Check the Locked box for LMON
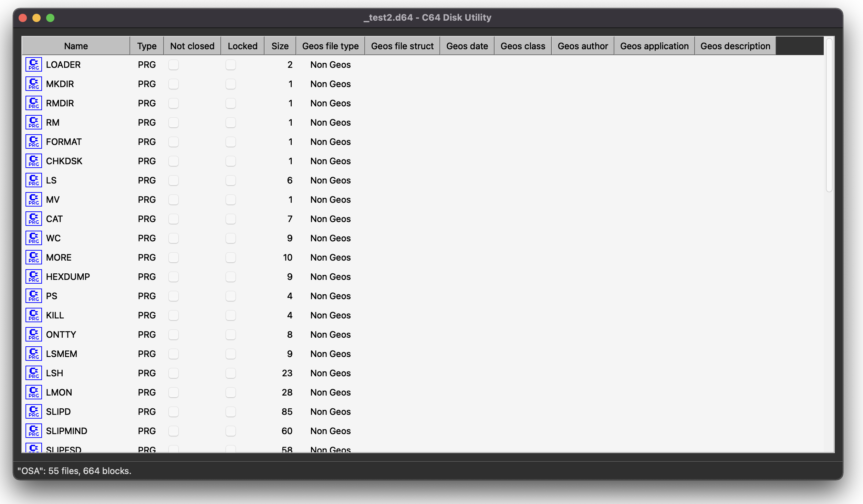The image size is (863, 504). tap(231, 392)
